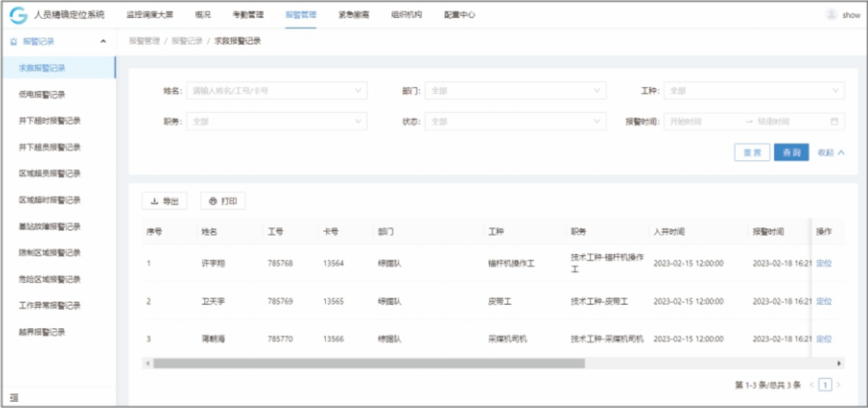Click the 开始时间 start time input

(703, 122)
